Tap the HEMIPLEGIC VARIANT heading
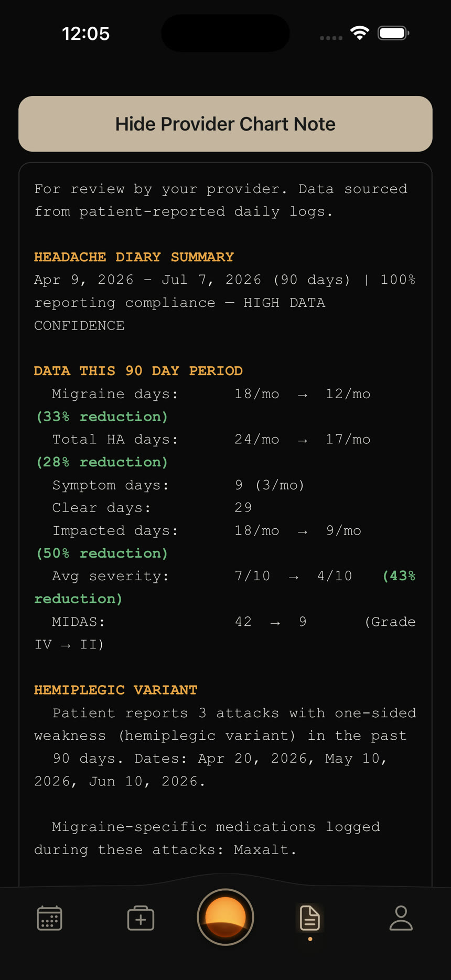This screenshot has width=451, height=980. click(x=115, y=690)
